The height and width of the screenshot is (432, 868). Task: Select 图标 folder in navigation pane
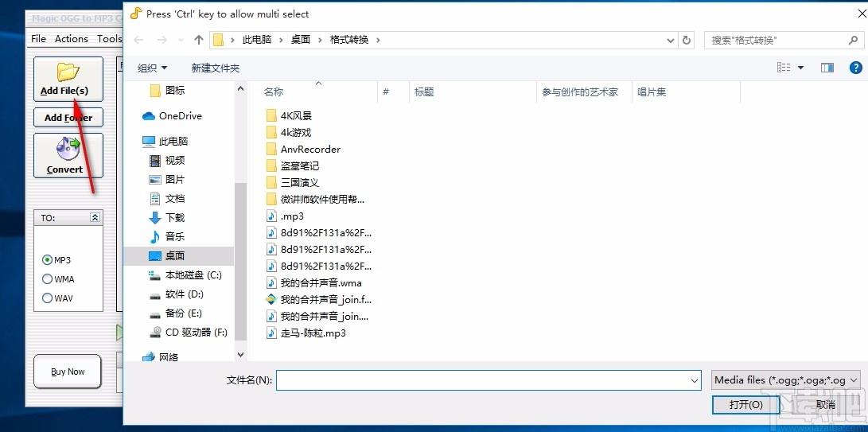(x=168, y=90)
